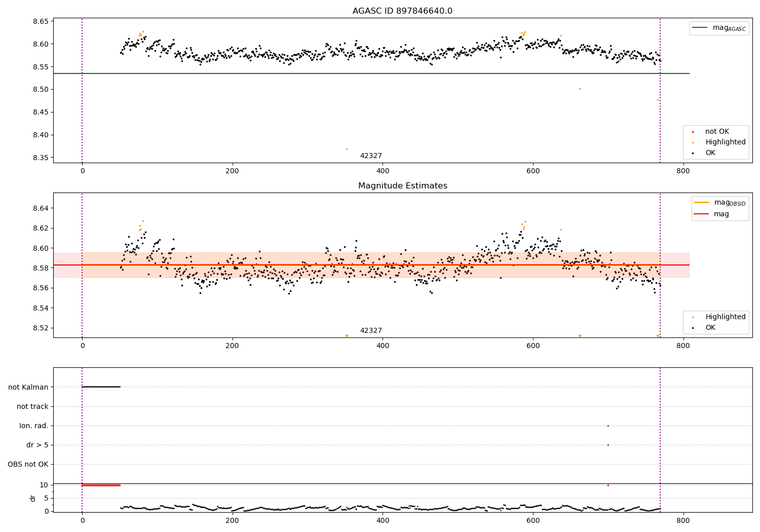Click the 'Ion. rad.' row label

(34, 426)
